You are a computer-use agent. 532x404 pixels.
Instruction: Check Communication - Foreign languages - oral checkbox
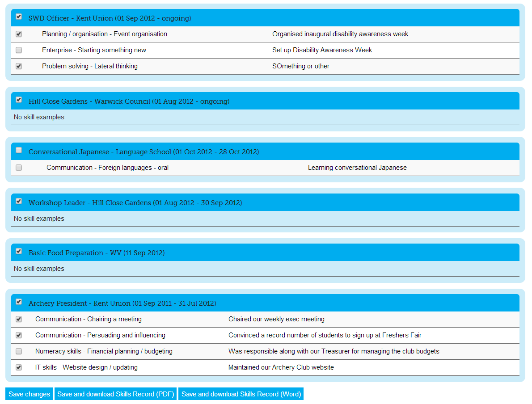coord(19,168)
